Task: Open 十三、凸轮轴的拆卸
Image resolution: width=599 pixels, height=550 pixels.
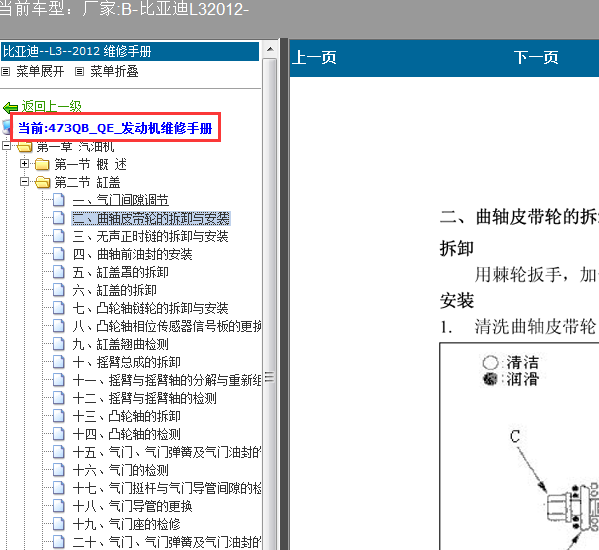Action: 126,416
